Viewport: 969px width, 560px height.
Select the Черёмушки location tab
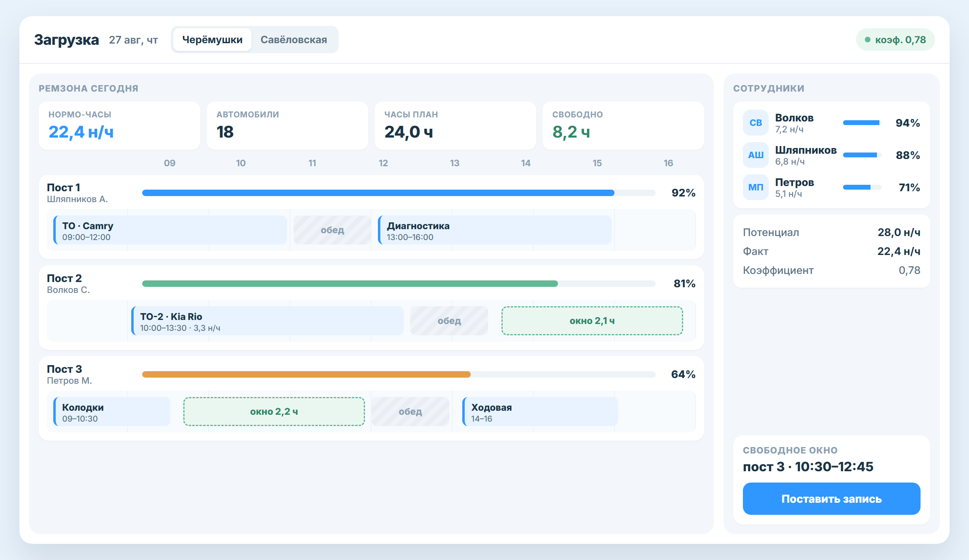tap(212, 40)
